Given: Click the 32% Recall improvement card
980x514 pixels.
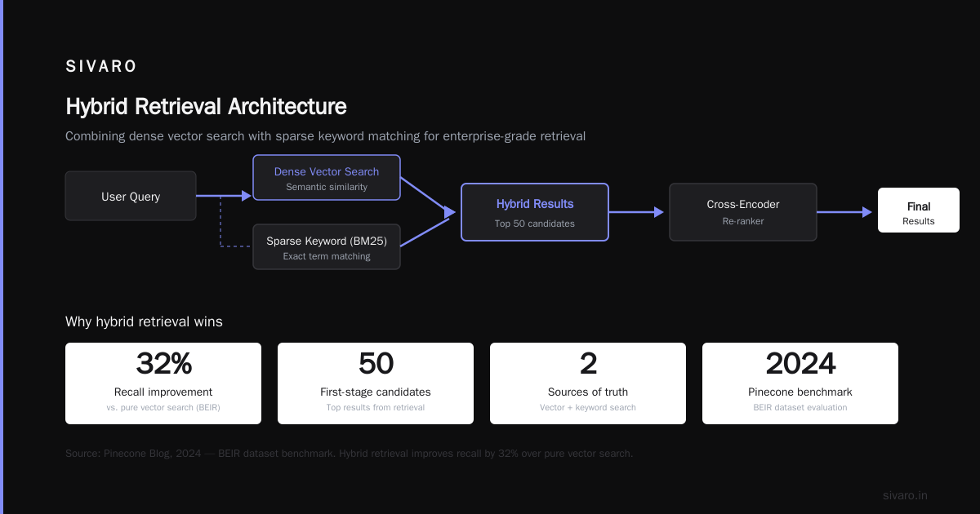Looking at the screenshot, I should (163, 383).
